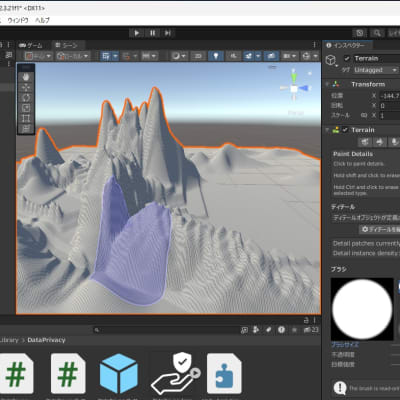Open the snap increment settings dropdown
Screen dimensions: 400x400
(x=150, y=56)
